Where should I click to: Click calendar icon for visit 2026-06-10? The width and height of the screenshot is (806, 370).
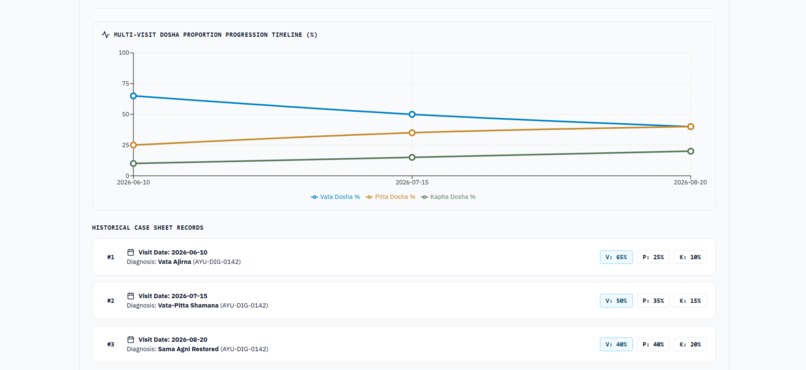(x=131, y=252)
